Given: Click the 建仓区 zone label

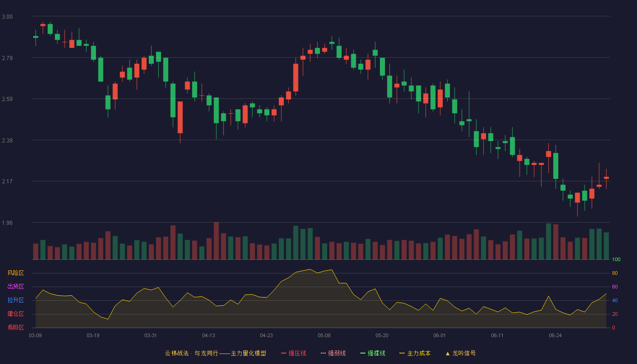Looking at the screenshot, I should pyautogui.click(x=15, y=314).
